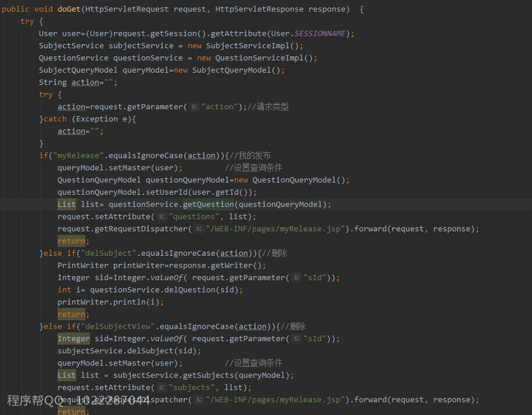Click SESSIONNAME constant in User line
This screenshot has width=532, height=415.
click(x=320, y=33)
